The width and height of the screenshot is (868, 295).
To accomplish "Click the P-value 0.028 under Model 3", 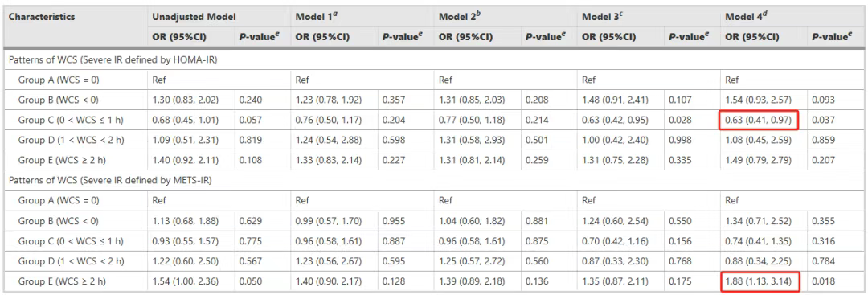I will tap(679, 121).
